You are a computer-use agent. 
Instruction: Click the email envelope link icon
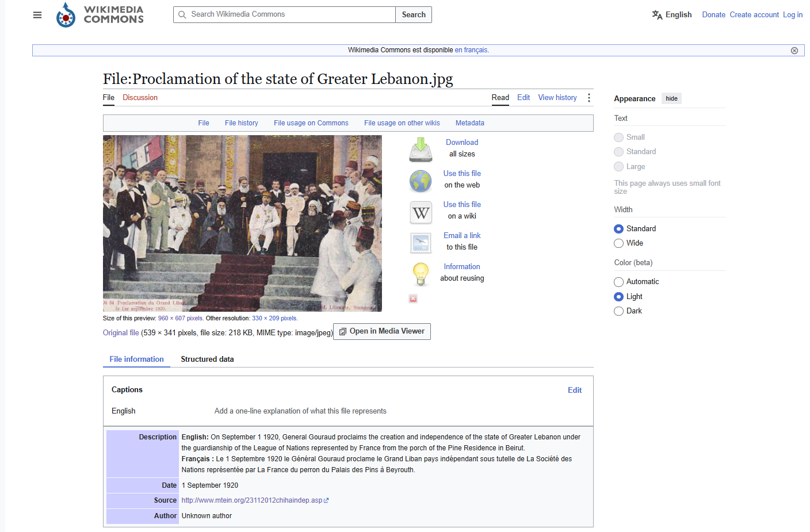pyautogui.click(x=421, y=243)
